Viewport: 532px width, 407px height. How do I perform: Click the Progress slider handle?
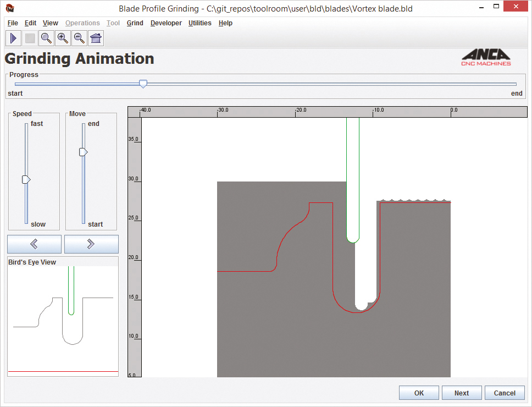(x=143, y=84)
